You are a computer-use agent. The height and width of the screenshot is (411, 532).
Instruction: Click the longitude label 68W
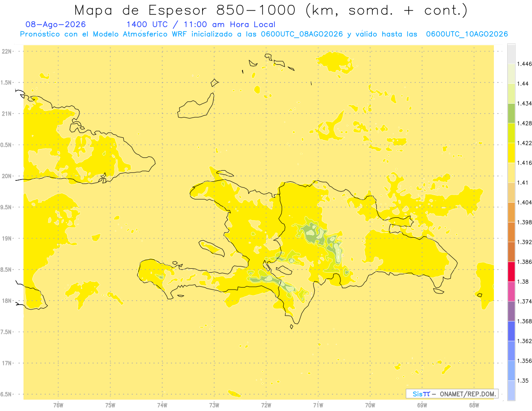[x=474, y=405]
